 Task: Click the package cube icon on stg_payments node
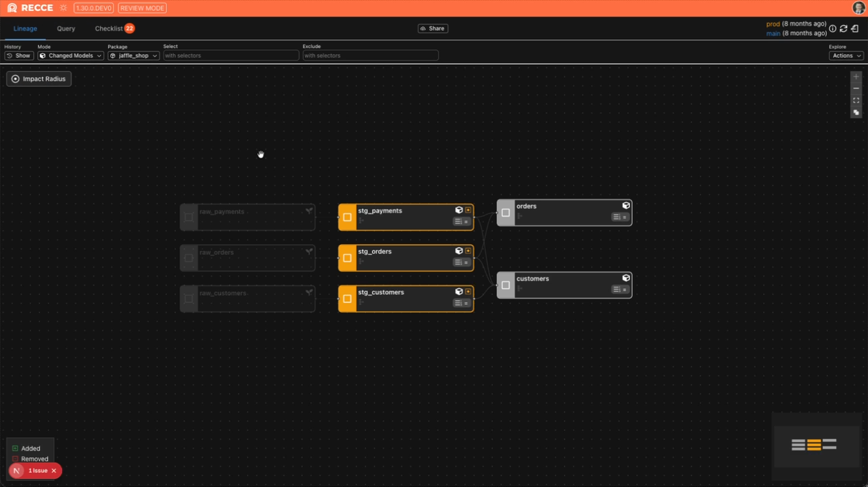(x=459, y=210)
